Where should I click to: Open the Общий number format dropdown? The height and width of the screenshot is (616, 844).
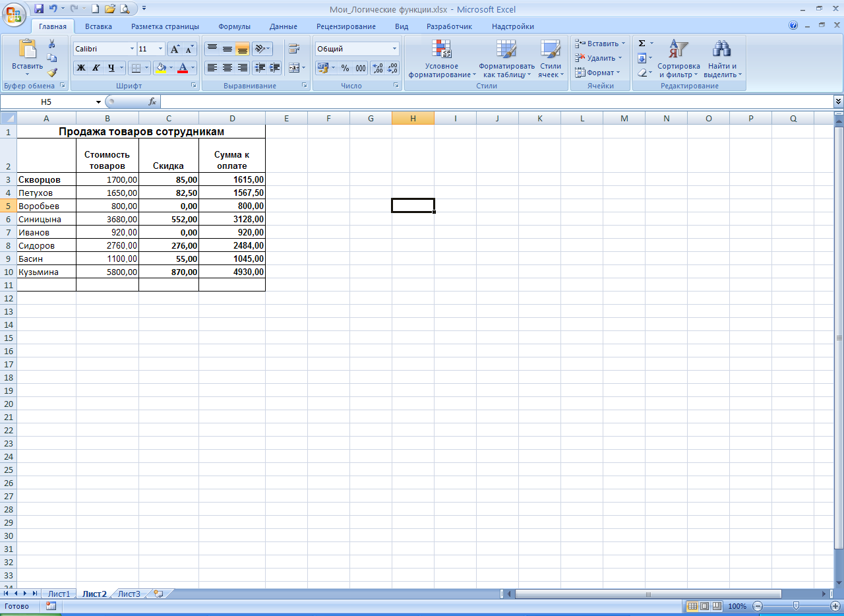point(395,49)
